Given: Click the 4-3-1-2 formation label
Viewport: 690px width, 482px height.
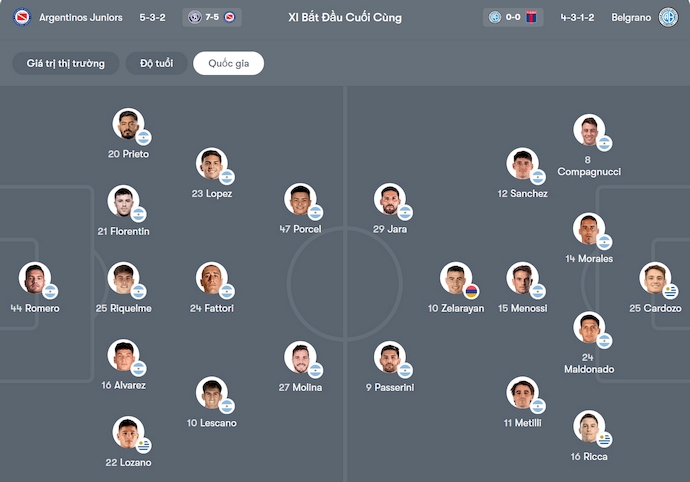Looking at the screenshot, I should [579, 17].
